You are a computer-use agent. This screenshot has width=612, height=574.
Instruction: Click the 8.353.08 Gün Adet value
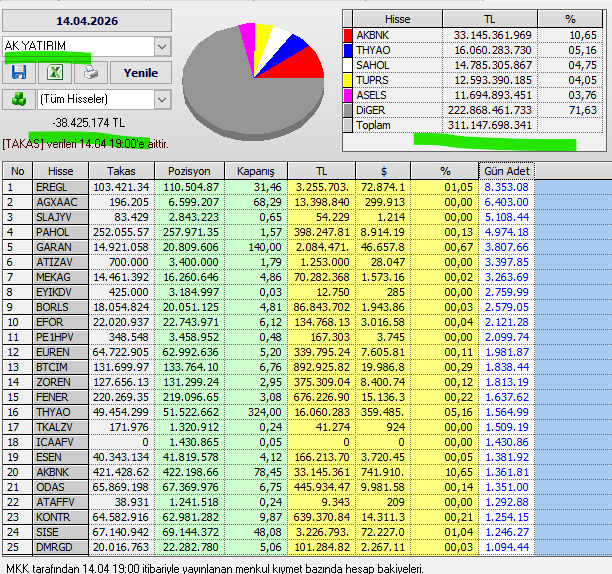(x=507, y=187)
